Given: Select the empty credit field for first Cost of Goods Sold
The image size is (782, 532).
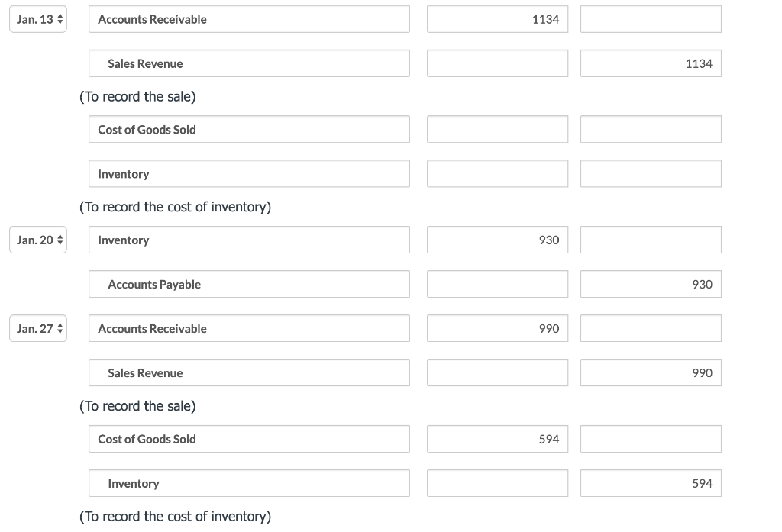Looking at the screenshot, I should tap(651, 130).
